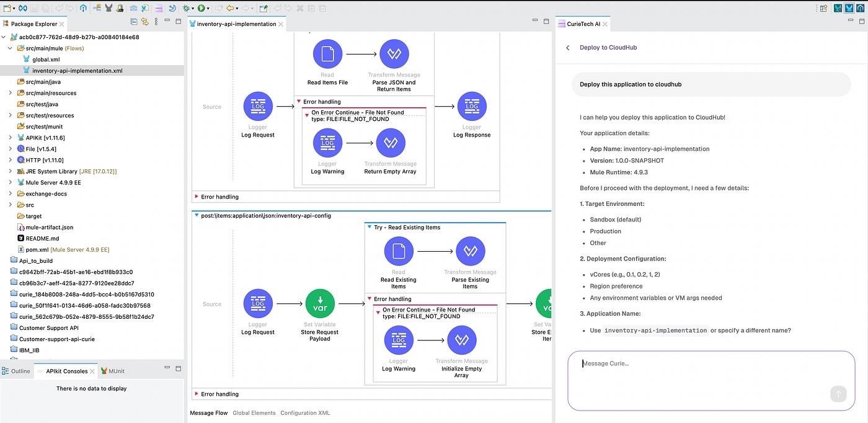This screenshot has width=868, height=423.
Task: Click the 'Production' environment text
Action: [x=605, y=231]
